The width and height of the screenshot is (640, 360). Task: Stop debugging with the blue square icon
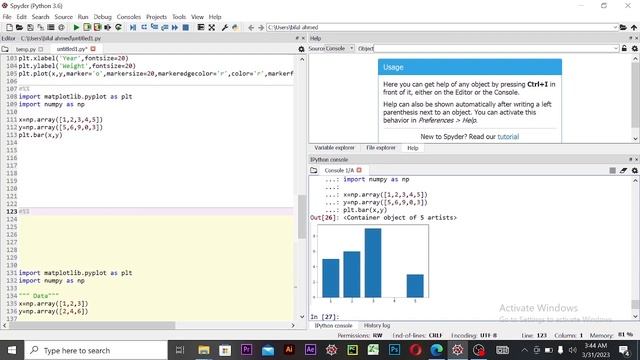click(x=186, y=27)
